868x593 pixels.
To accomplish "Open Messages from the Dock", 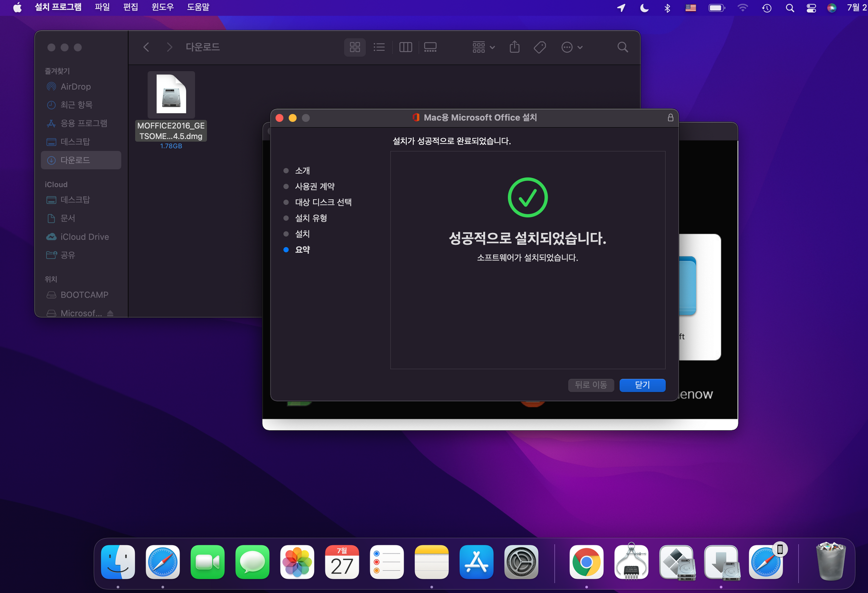I will pyautogui.click(x=252, y=562).
